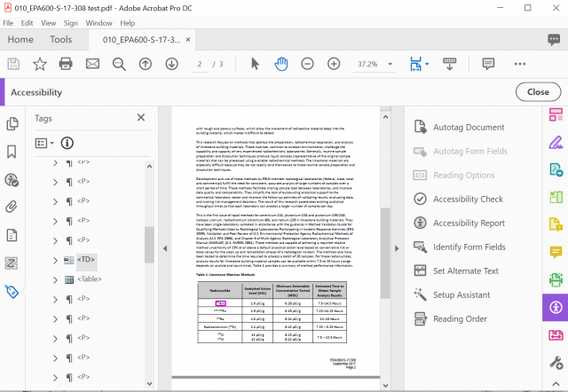Select the Hand pan tool
This screenshot has width=568, height=392.
pos(280,64)
